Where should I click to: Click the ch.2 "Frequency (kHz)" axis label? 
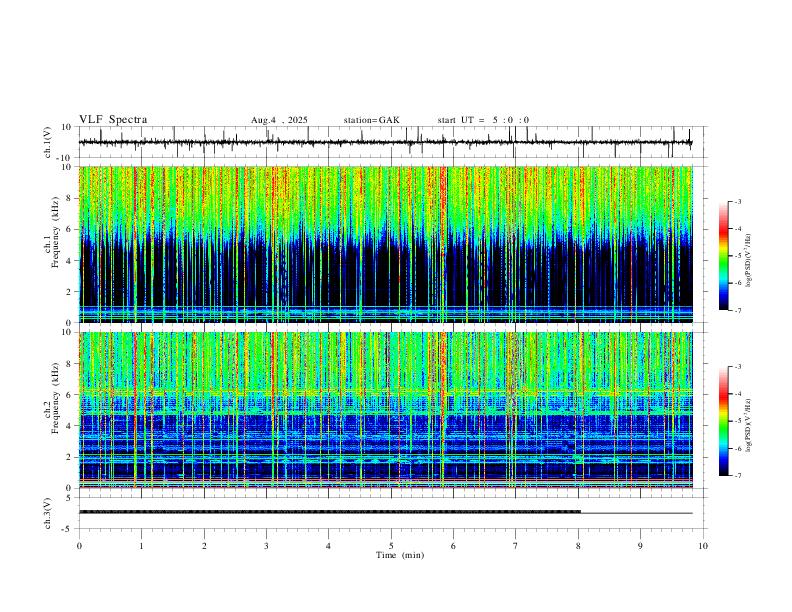[56, 398]
